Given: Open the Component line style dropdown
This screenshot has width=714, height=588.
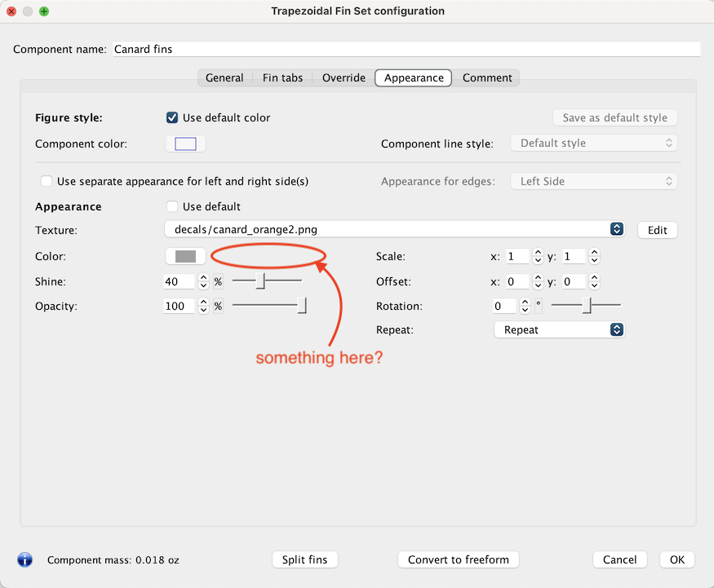Looking at the screenshot, I should click(x=593, y=143).
